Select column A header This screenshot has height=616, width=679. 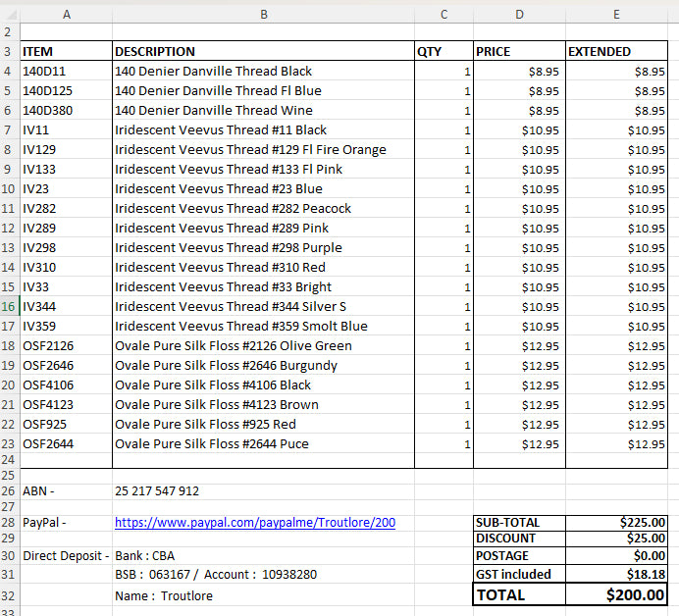[67, 15]
